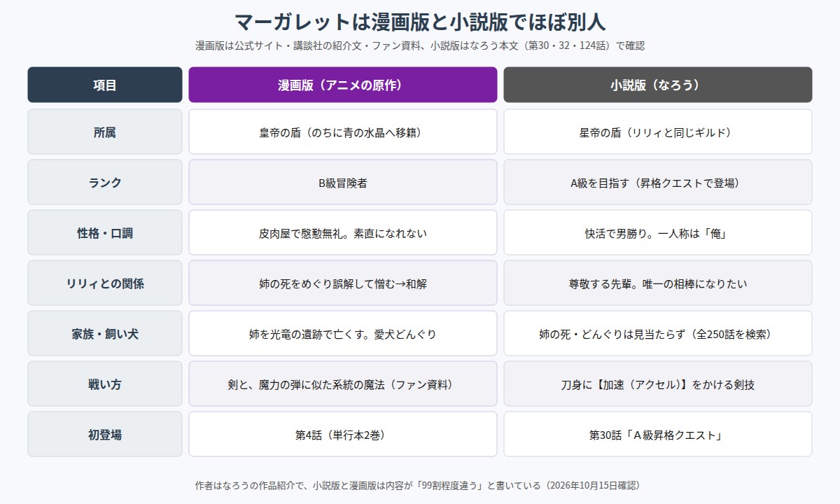Select the B級冒険者 cell

pos(343,182)
